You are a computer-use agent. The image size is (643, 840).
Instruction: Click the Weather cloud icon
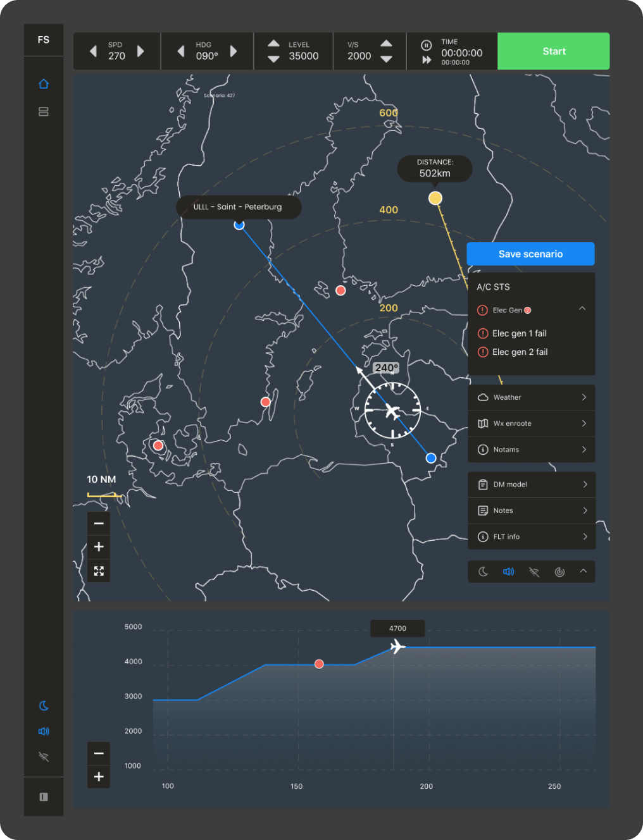click(x=483, y=397)
